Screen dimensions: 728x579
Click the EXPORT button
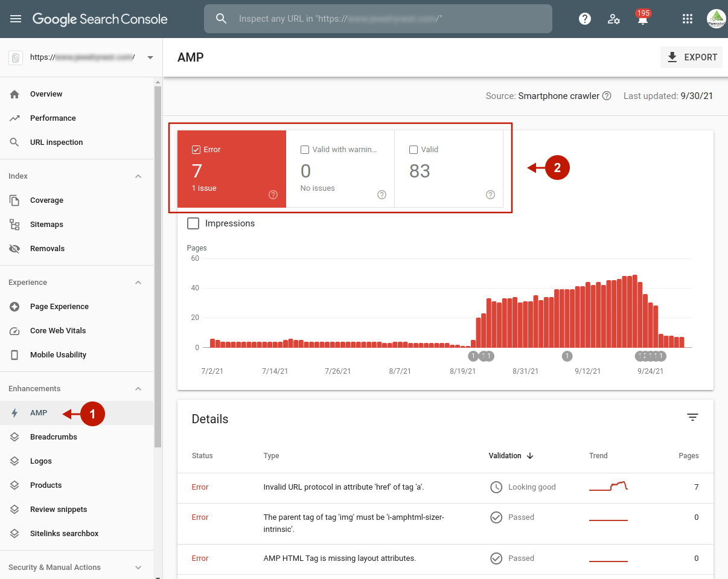click(x=691, y=57)
